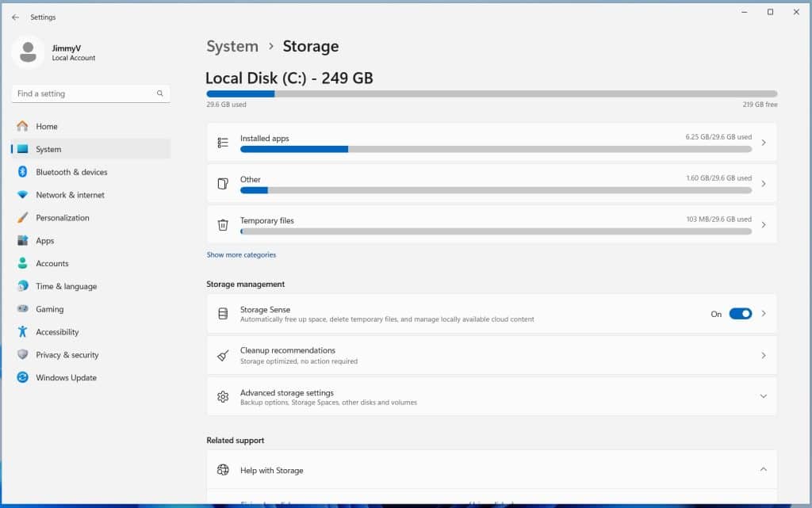The height and width of the screenshot is (508, 812).
Task: Open Temporary files details via its chevron
Action: point(764,225)
